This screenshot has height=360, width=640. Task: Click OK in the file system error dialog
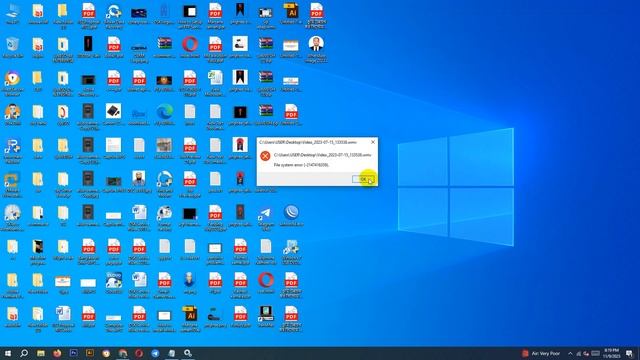[363, 179]
